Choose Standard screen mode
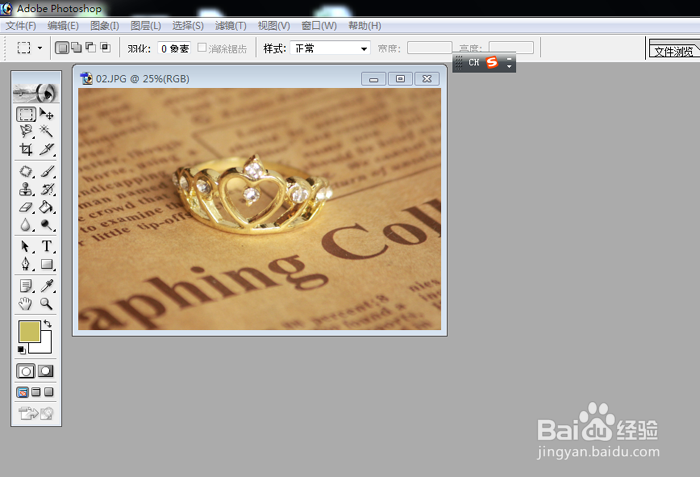Image resolution: width=700 pixels, height=477 pixels. click(x=22, y=392)
